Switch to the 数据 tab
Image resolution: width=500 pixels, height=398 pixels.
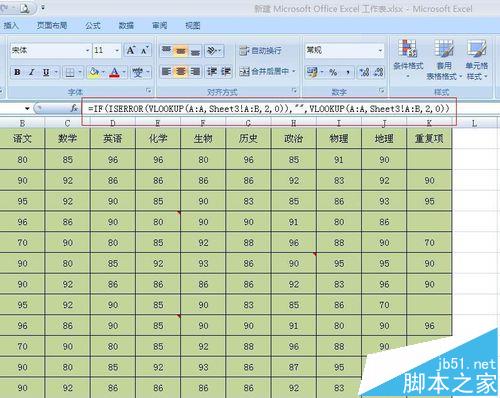pyautogui.click(x=126, y=26)
